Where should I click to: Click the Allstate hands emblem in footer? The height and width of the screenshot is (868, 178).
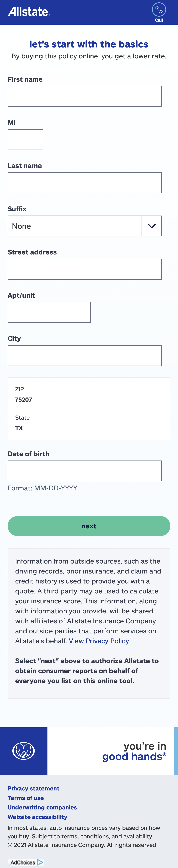coord(24,751)
